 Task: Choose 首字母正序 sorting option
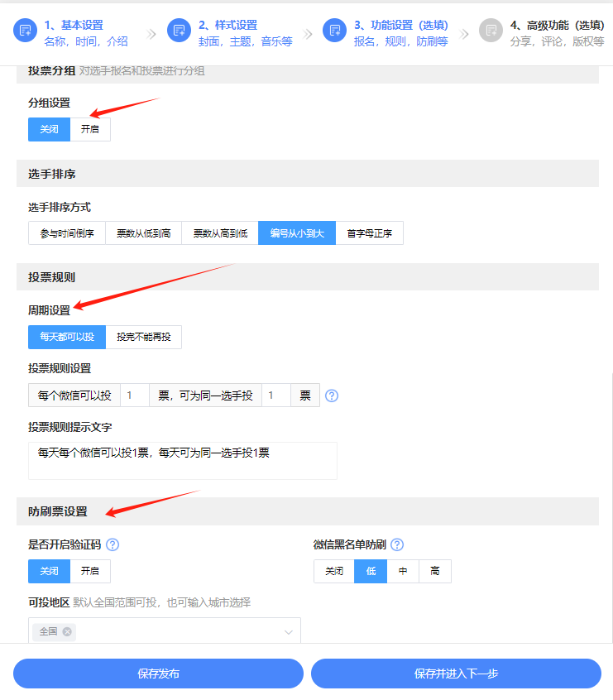tap(369, 233)
